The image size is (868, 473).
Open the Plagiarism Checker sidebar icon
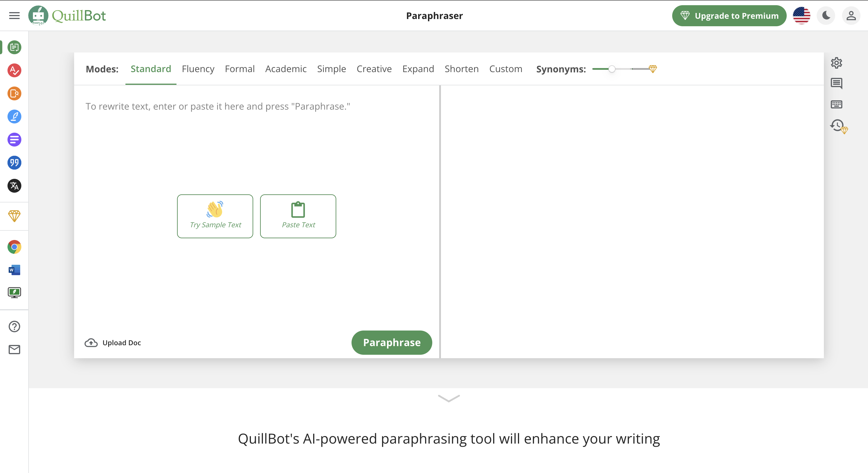(x=14, y=93)
